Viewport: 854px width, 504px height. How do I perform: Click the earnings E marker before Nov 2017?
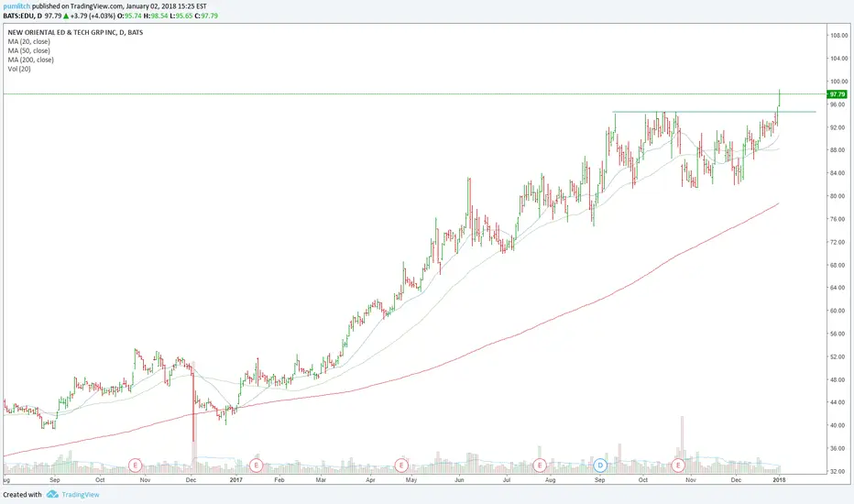(x=678, y=466)
